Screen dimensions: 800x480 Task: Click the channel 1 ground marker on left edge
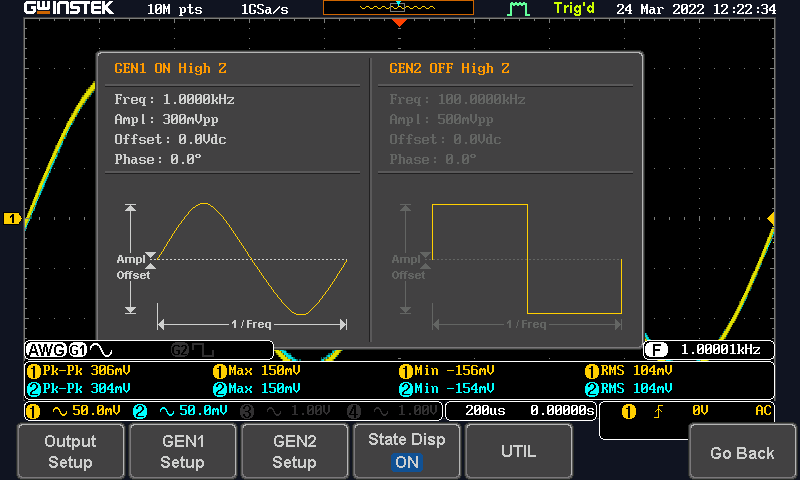(x=12, y=218)
